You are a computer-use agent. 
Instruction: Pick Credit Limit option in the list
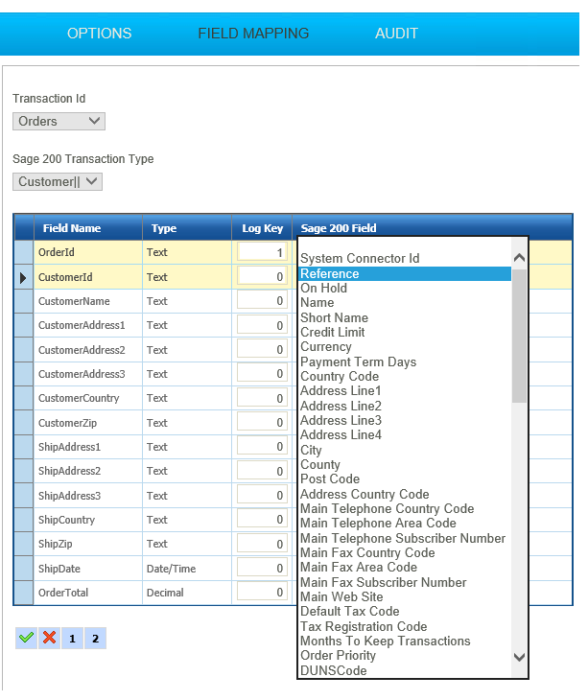pyautogui.click(x=335, y=333)
